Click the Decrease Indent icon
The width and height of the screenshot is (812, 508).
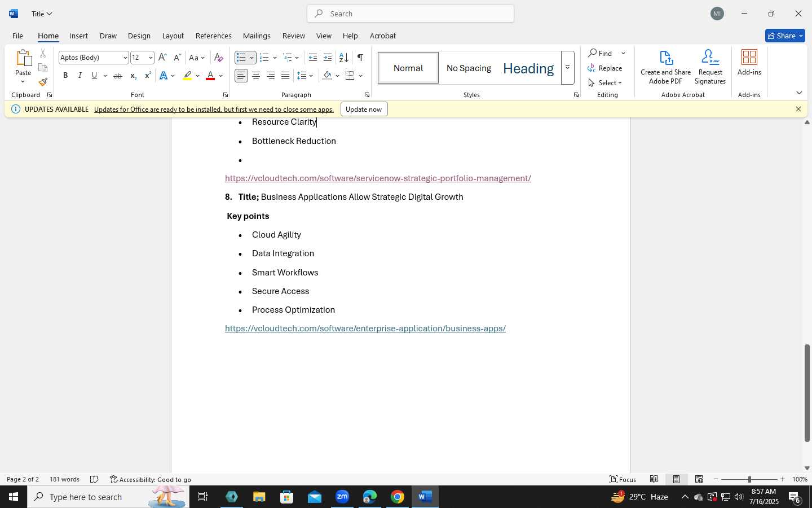pyautogui.click(x=313, y=58)
